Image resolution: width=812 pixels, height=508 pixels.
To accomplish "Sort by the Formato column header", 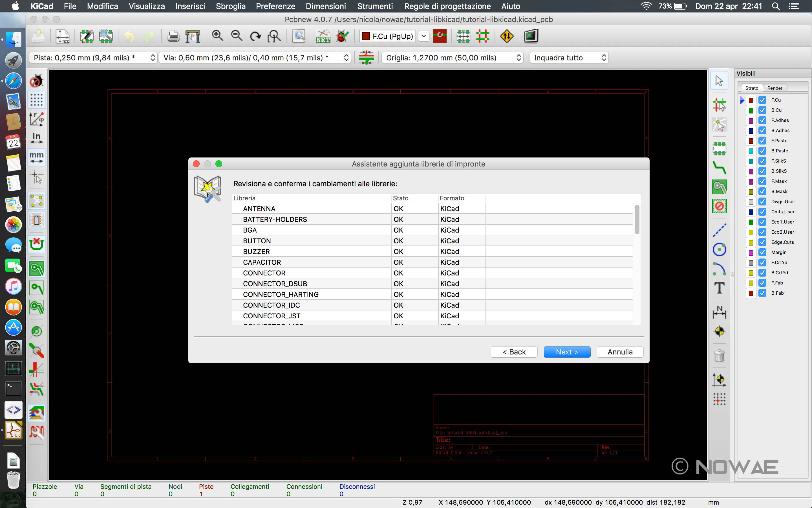I will click(461, 198).
